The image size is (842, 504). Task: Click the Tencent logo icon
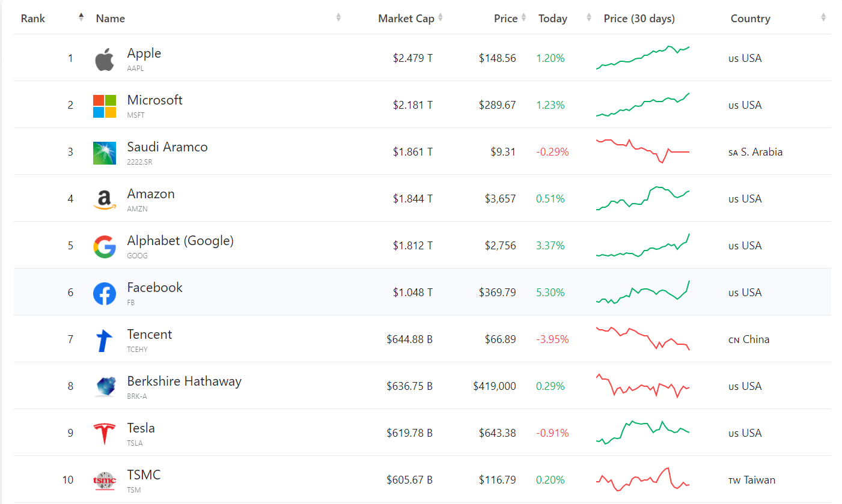[105, 341]
